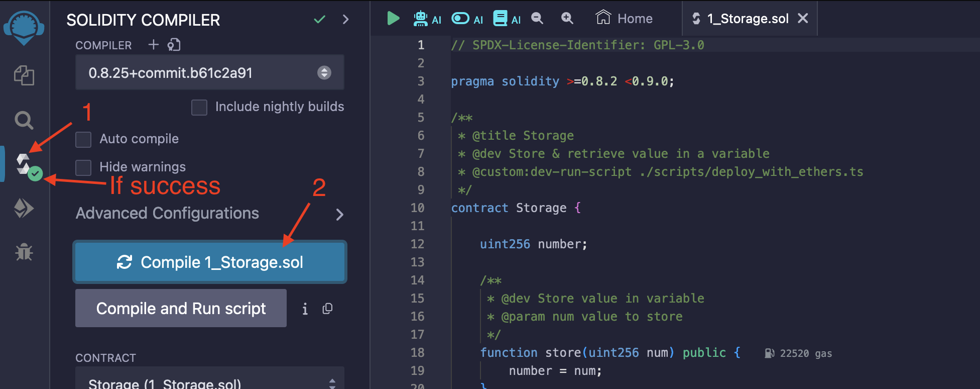This screenshot has width=980, height=389.
Task: Copy the compile script shortcut icon
Action: point(327,309)
